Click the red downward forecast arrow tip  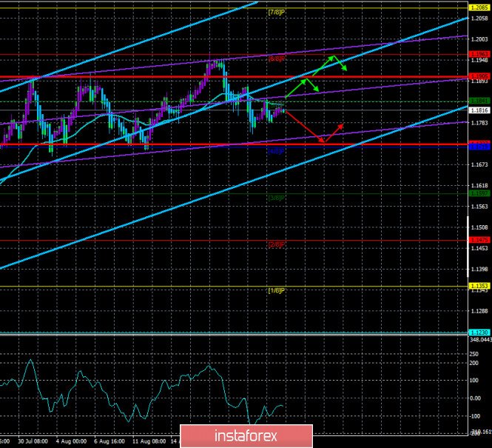tap(324, 142)
